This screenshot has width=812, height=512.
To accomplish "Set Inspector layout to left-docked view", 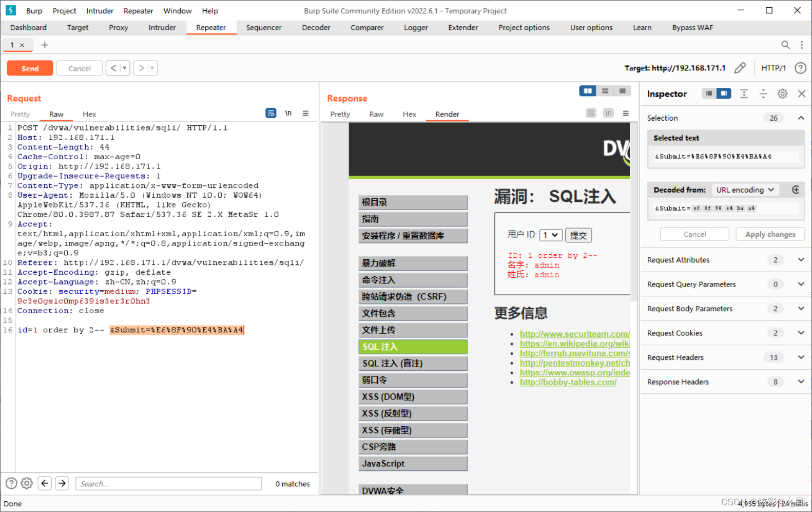I will (709, 93).
